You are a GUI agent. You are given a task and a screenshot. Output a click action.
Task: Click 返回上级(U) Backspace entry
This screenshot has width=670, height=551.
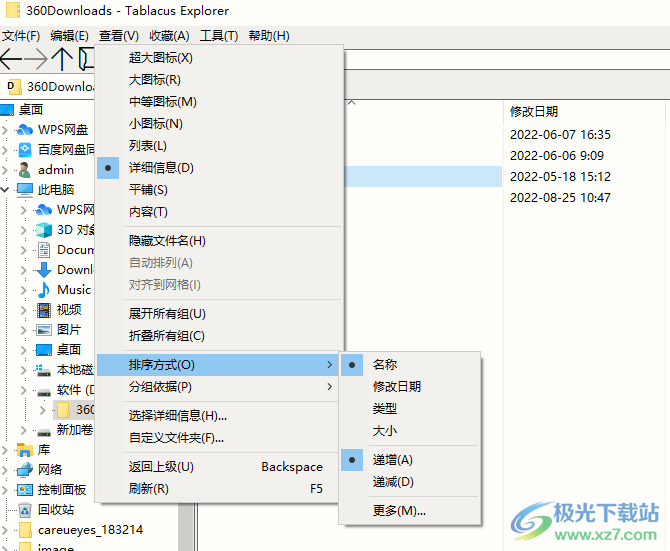pos(218,467)
